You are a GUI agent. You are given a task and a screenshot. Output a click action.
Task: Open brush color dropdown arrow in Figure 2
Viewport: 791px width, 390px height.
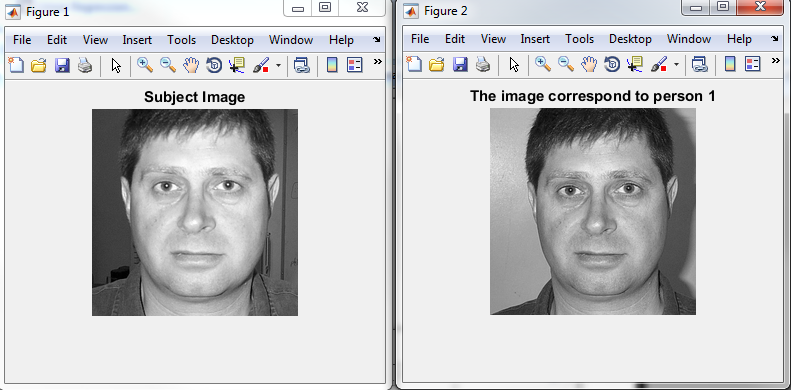click(x=676, y=65)
